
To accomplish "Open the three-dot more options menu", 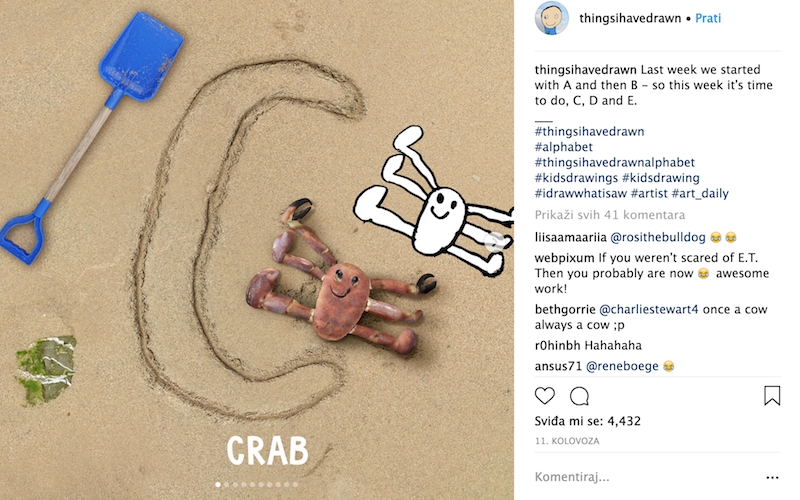I will point(772,478).
